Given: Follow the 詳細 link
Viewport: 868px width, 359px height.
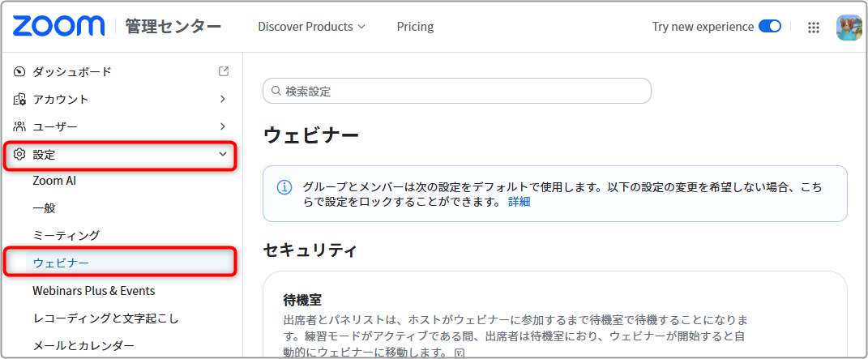Looking at the screenshot, I should (520, 202).
